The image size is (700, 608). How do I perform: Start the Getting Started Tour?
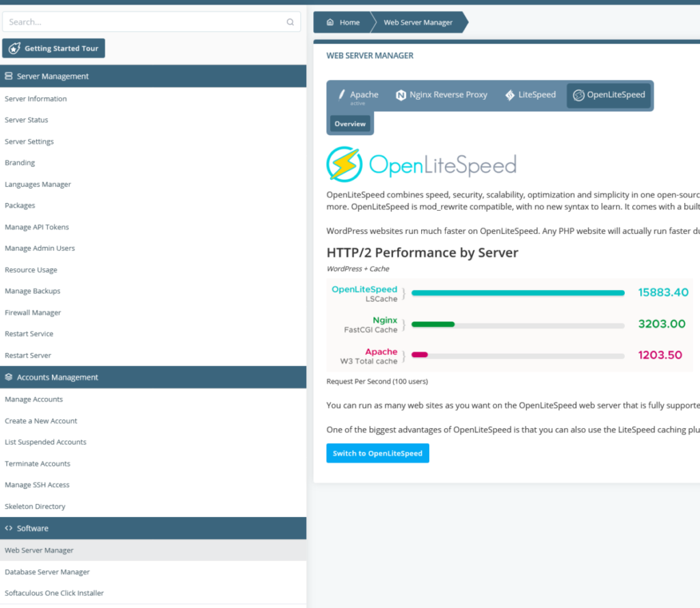click(x=53, y=49)
